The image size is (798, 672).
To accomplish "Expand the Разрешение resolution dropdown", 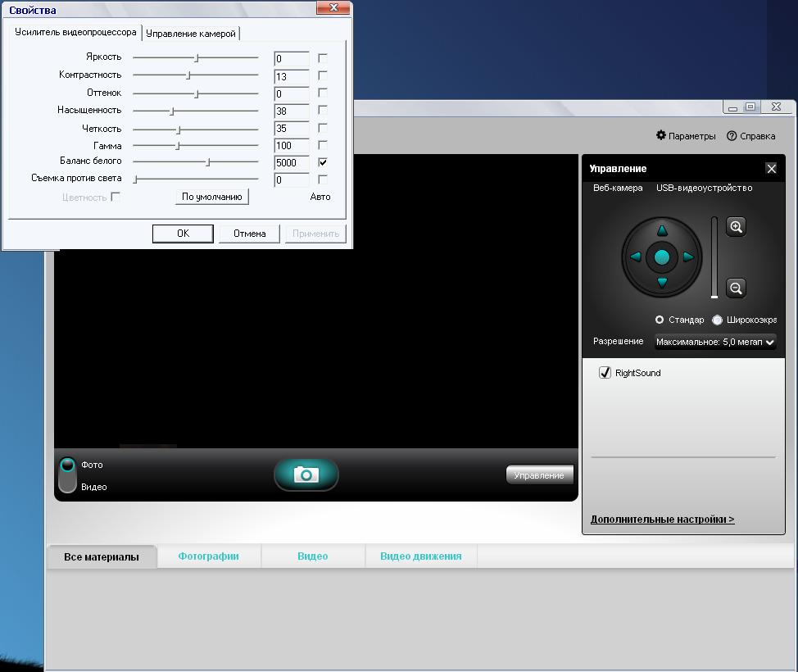I will coord(714,342).
